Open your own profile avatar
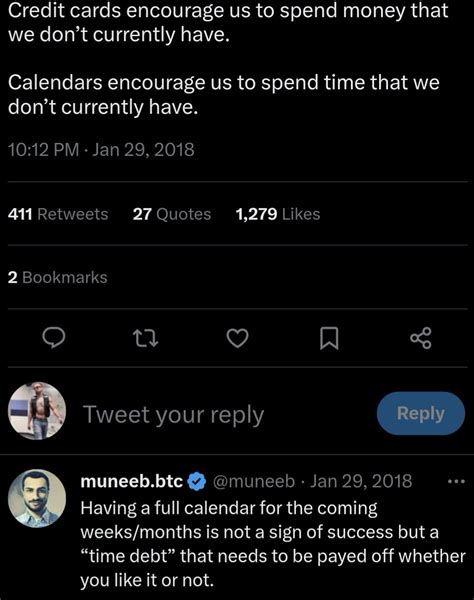The height and width of the screenshot is (600, 474). [x=37, y=411]
